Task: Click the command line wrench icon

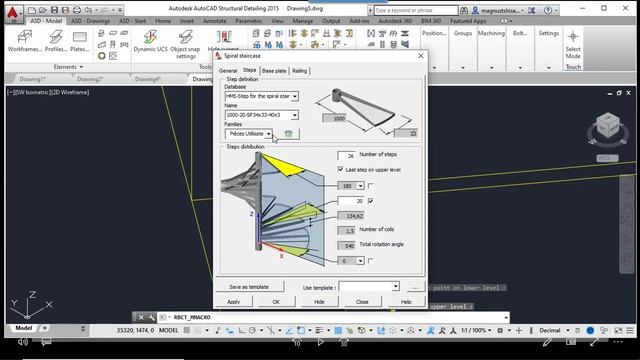Action: click(x=151, y=317)
